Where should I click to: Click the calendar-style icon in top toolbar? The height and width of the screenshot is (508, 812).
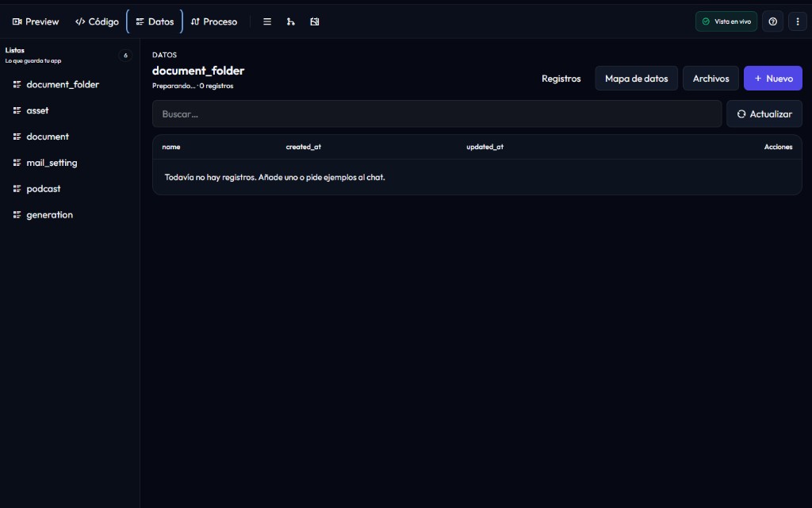pos(314,21)
